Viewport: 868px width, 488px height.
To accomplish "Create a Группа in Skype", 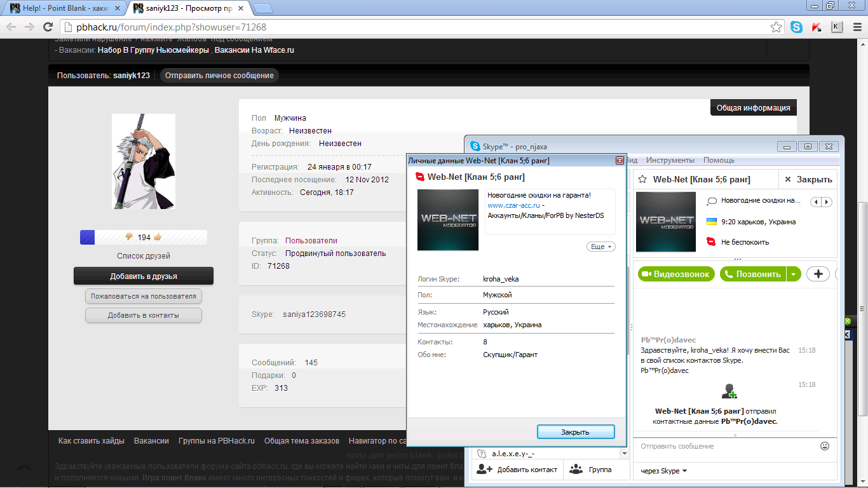I will coord(590,470).
